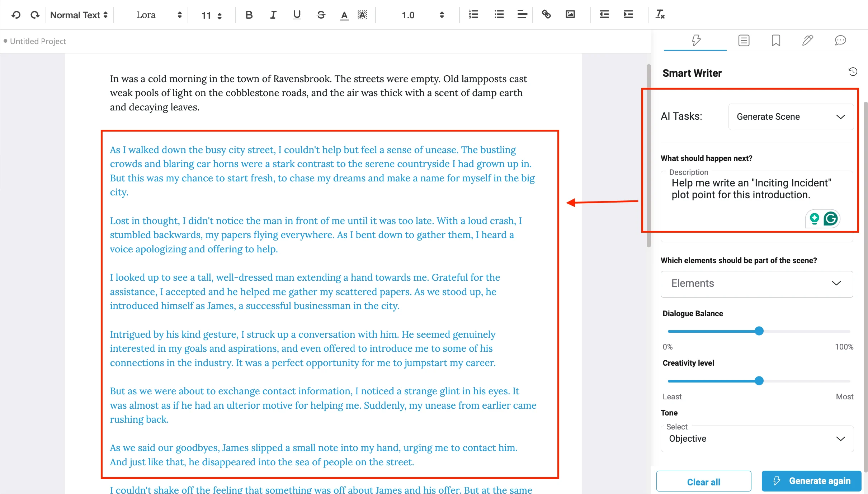Click the undo arrow icon

(16, 15)
